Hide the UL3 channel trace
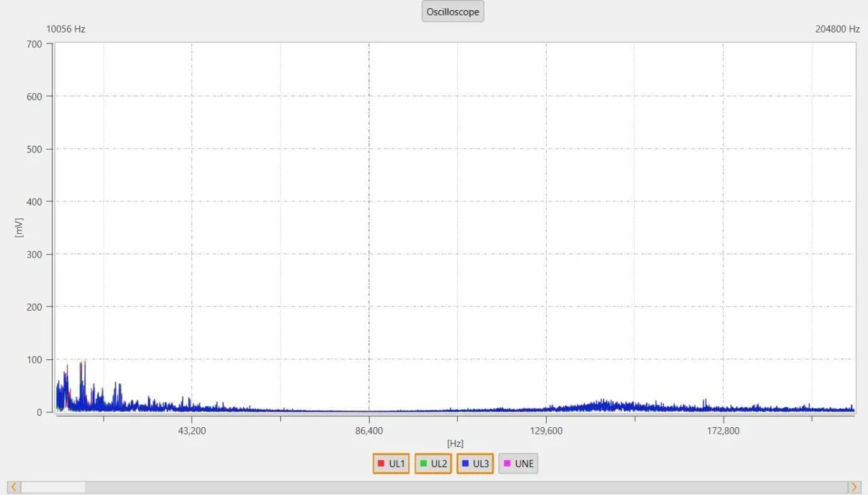This screenshot has height=495, width=868. coord(475,464)
